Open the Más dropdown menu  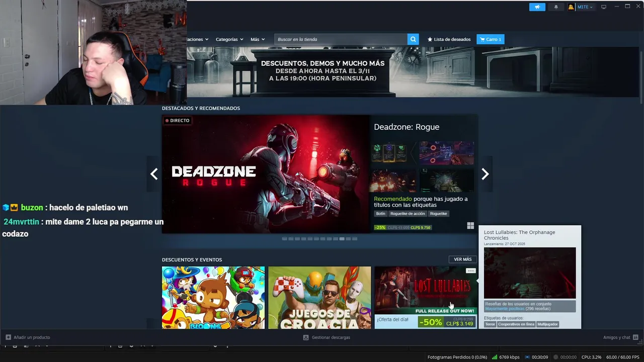[x=258, y=39]
